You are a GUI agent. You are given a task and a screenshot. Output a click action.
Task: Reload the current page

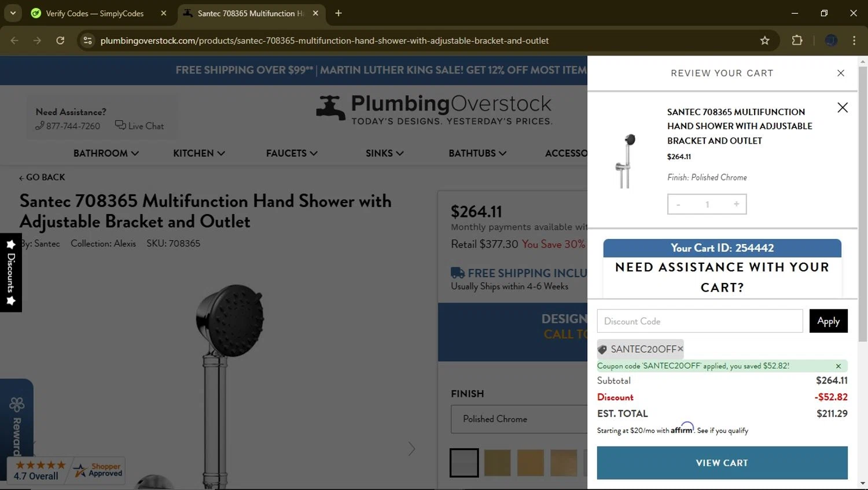[60, 40]
